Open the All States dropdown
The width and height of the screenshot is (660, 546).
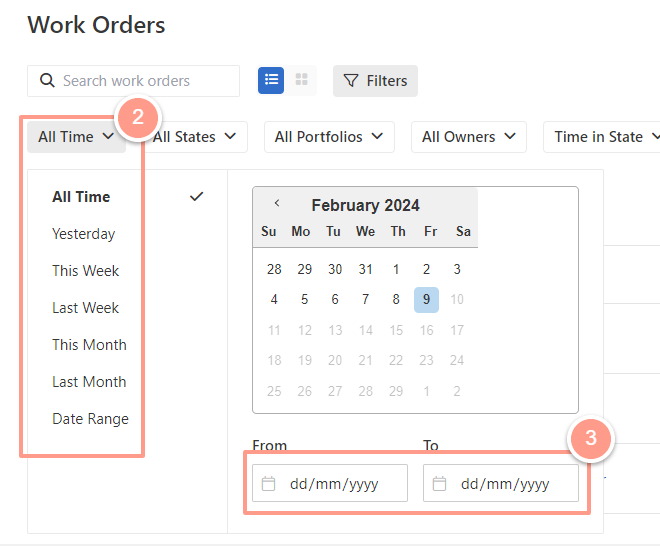tap(194, 137)
